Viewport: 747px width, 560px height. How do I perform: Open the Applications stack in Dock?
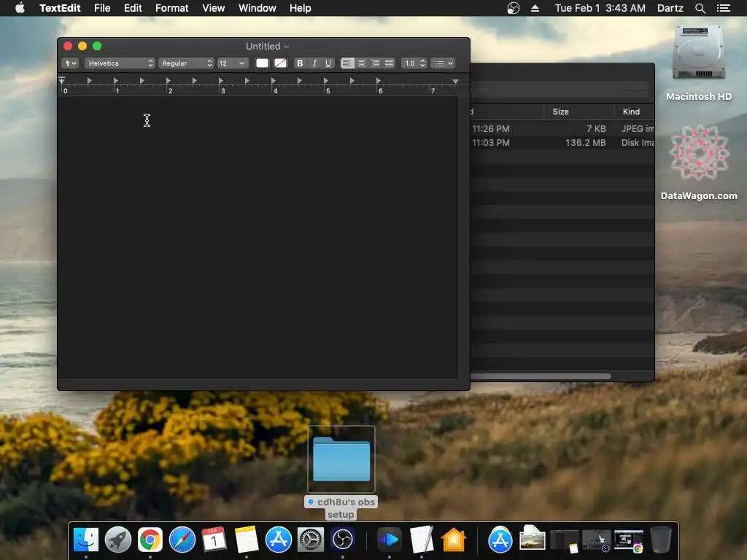click(x=500, y=540)
